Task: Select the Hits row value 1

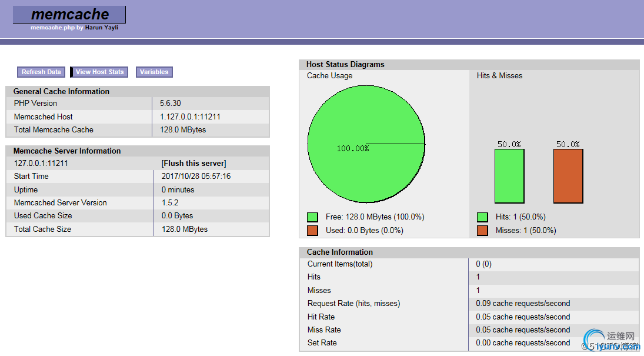Action: click(478, 277)
